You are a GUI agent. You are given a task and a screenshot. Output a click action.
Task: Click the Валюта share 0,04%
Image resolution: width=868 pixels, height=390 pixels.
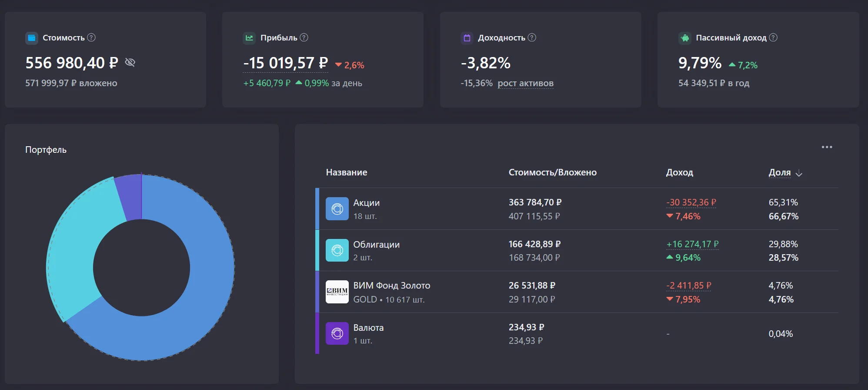(x=781, y=334)
